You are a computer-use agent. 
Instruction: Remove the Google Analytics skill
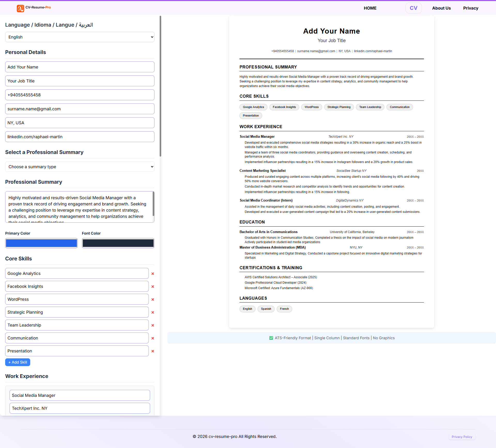(153, 274)
